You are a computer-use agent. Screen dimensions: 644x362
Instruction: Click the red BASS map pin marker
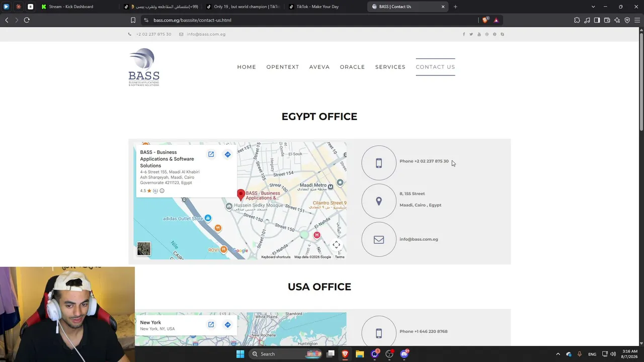tap(241, 195)
